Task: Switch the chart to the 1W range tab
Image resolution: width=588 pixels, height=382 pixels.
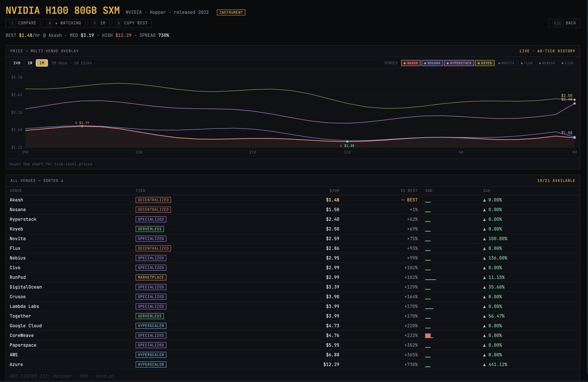Action: point(30,63)
